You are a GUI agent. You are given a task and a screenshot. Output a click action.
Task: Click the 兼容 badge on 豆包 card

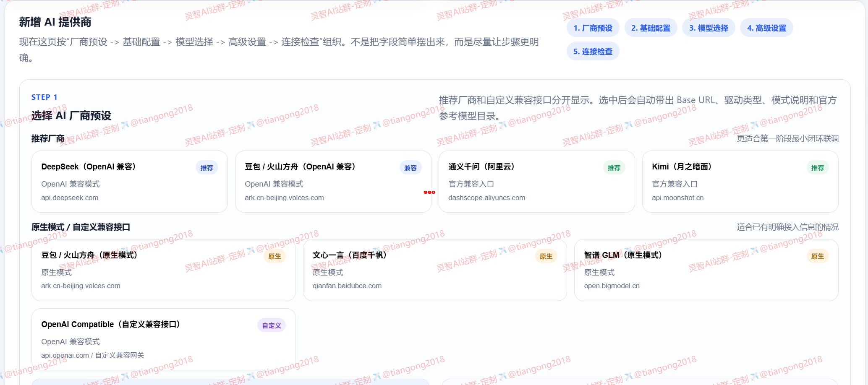[x=410, y=168]
